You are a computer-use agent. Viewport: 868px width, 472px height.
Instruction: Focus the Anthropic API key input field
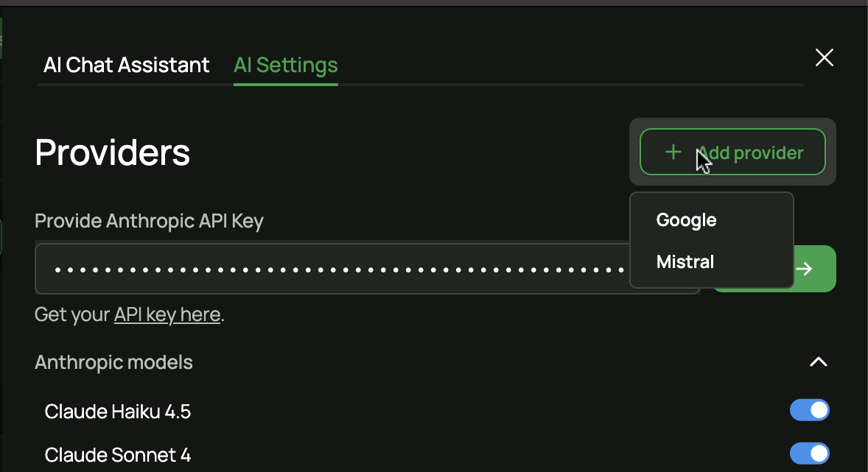332,269
